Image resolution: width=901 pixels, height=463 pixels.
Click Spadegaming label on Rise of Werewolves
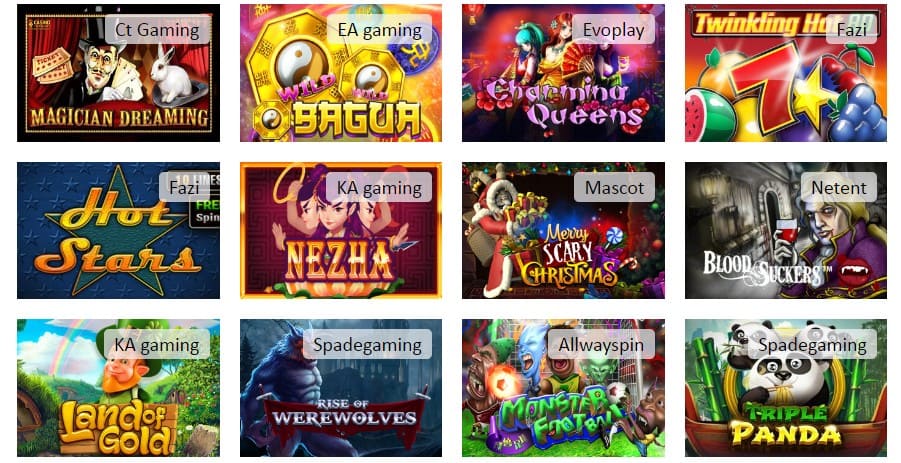pos(367,345)
